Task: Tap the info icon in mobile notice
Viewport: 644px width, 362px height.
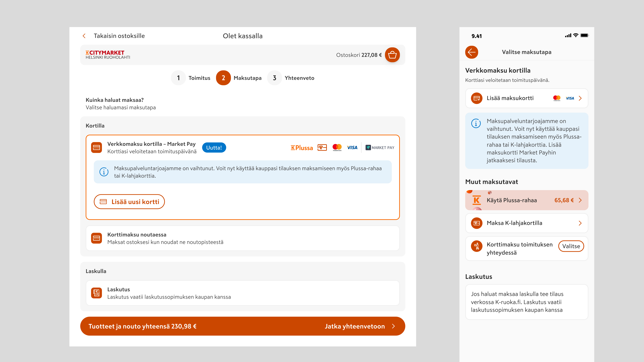Action: [476, 123]
